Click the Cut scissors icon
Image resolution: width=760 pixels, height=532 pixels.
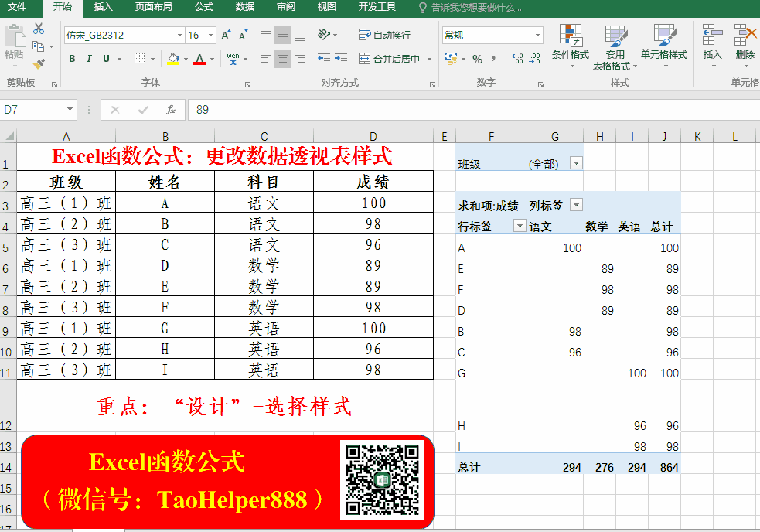click(x=39, y=29)
